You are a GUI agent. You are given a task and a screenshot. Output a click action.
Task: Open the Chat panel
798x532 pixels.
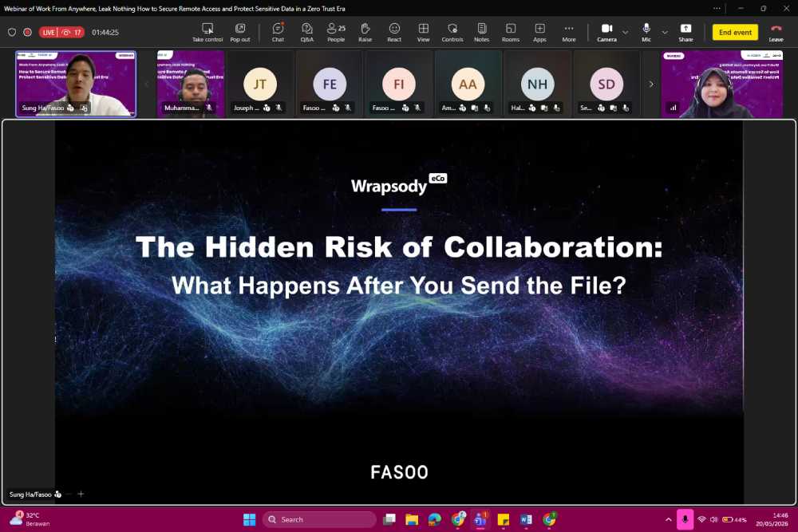point(278,33)
